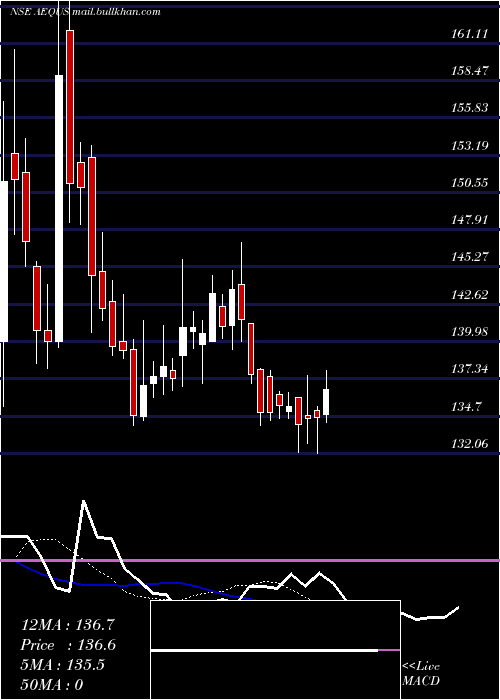This screenshot has width=500, height=700.
Task: Click the 147.91 price axis label
Action: click(x=470, y=220)
